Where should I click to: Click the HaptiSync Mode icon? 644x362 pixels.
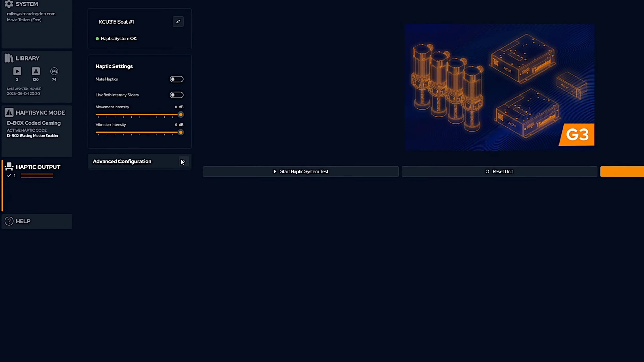(x=9, y=112)
